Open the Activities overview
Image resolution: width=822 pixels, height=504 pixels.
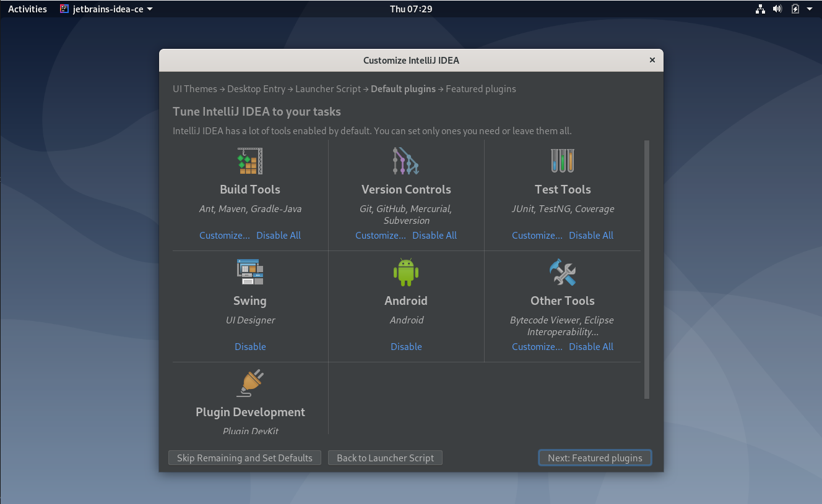(x=27, y=9)
